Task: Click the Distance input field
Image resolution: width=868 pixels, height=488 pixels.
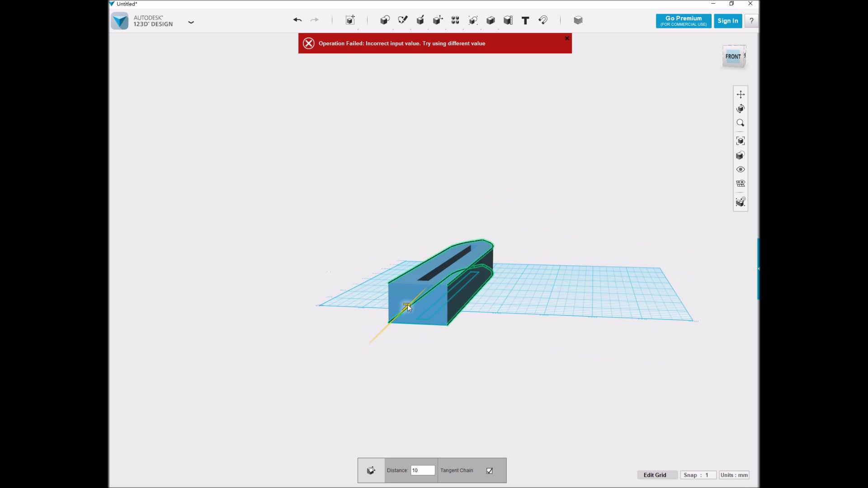Action: point(423,470)
